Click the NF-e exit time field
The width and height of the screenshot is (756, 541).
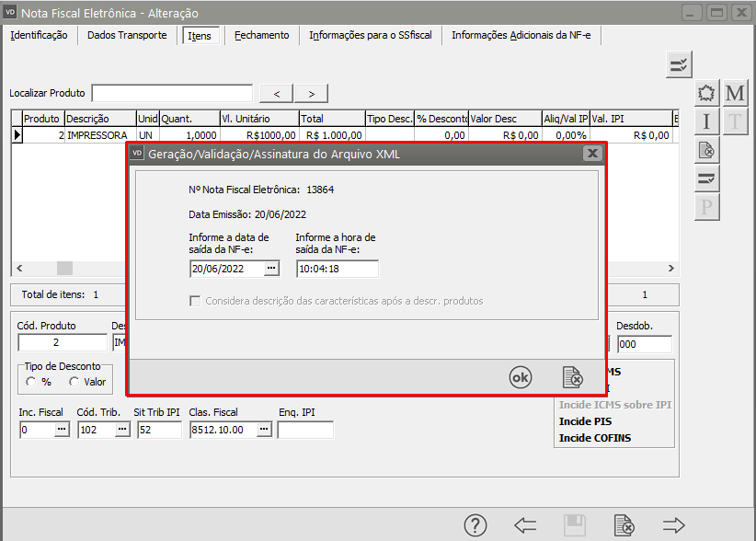pyautogui.click(x=337, y=269)
